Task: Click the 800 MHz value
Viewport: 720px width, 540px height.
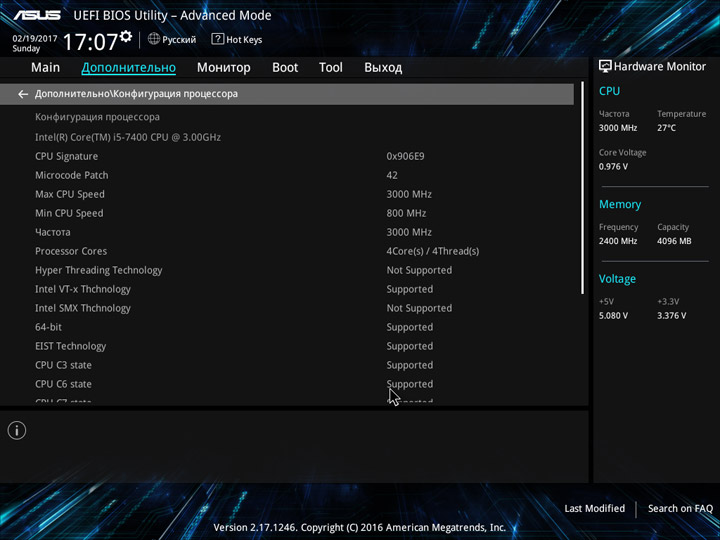Action: pyautogui.click(x=406, y=214)
